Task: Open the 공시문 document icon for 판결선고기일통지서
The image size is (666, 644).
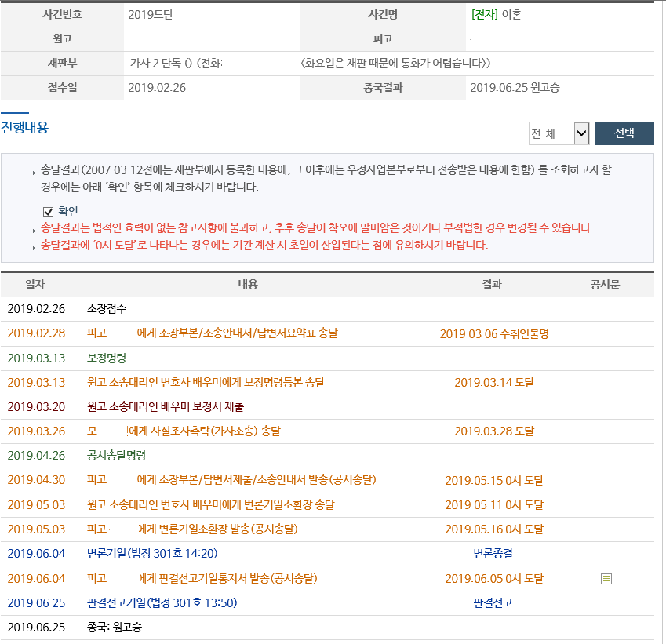Action: coord(606,579)
